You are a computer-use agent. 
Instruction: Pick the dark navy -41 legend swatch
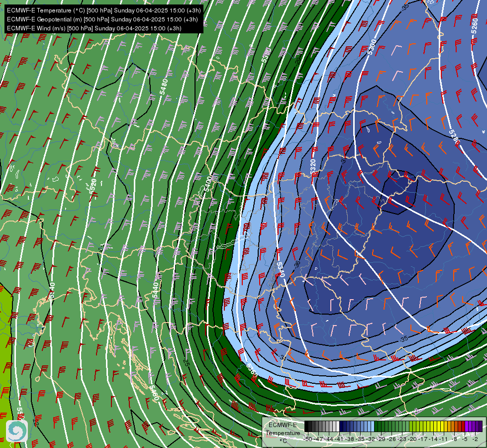coord(341,426)
